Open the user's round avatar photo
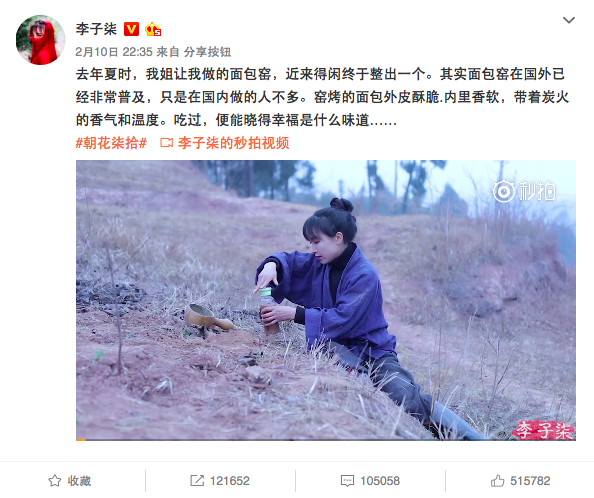Viewport: 594px width, 498px height. 41,40
